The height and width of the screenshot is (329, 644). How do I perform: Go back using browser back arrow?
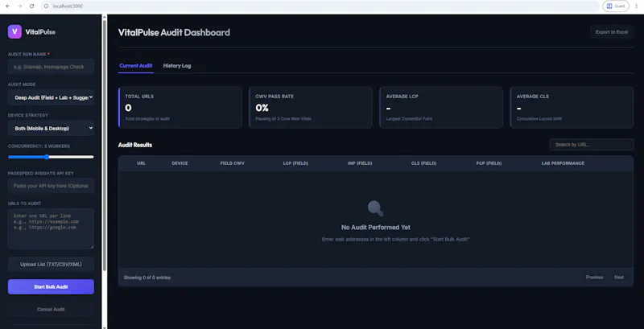7,6
